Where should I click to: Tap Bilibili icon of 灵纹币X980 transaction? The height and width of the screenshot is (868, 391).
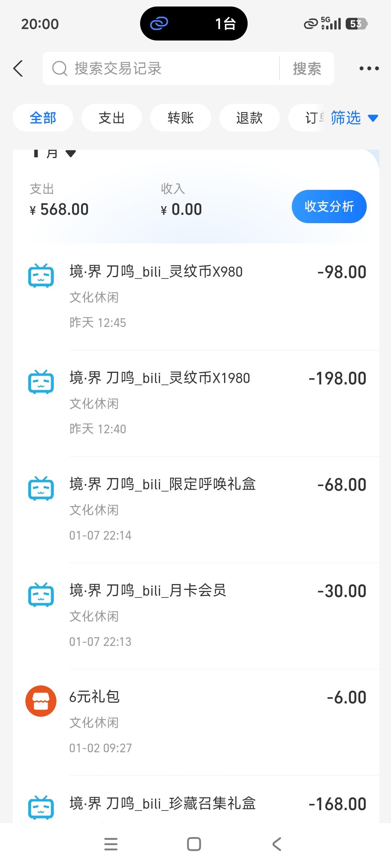tap(41, 276)
